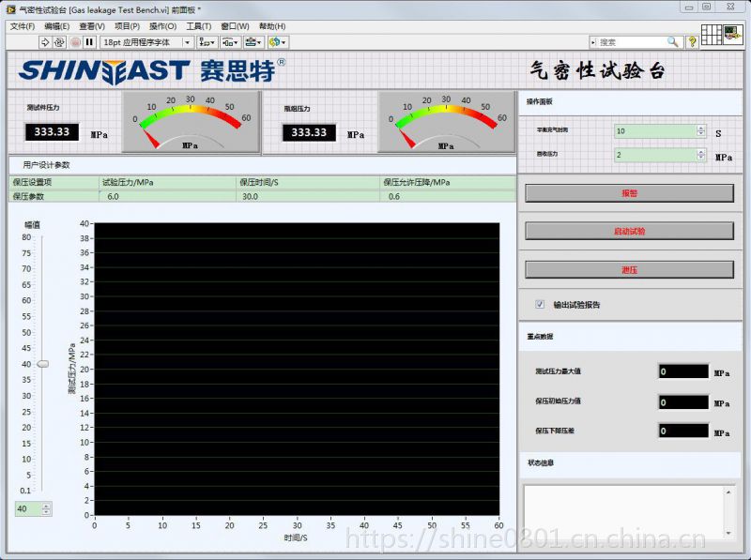Click the balance inflation time field showing 10
Viewport: 751px width, 560px height.
coord(654,130)
